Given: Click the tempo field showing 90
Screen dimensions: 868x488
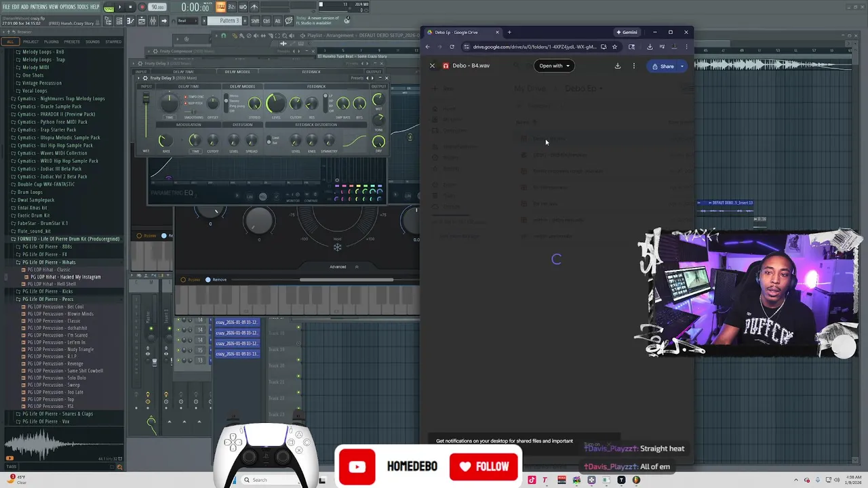Looking at the screenshot, I should [x=157, y=7].
